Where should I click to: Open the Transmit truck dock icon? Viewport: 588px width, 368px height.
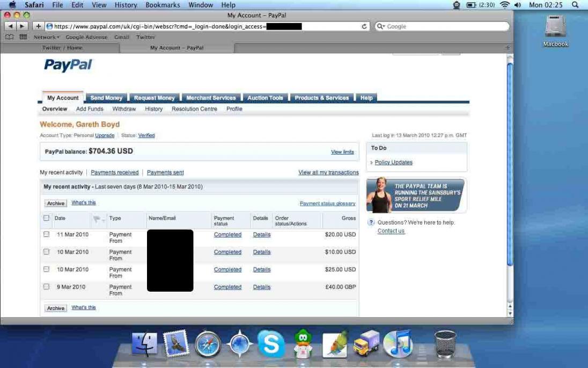(366, 343)
